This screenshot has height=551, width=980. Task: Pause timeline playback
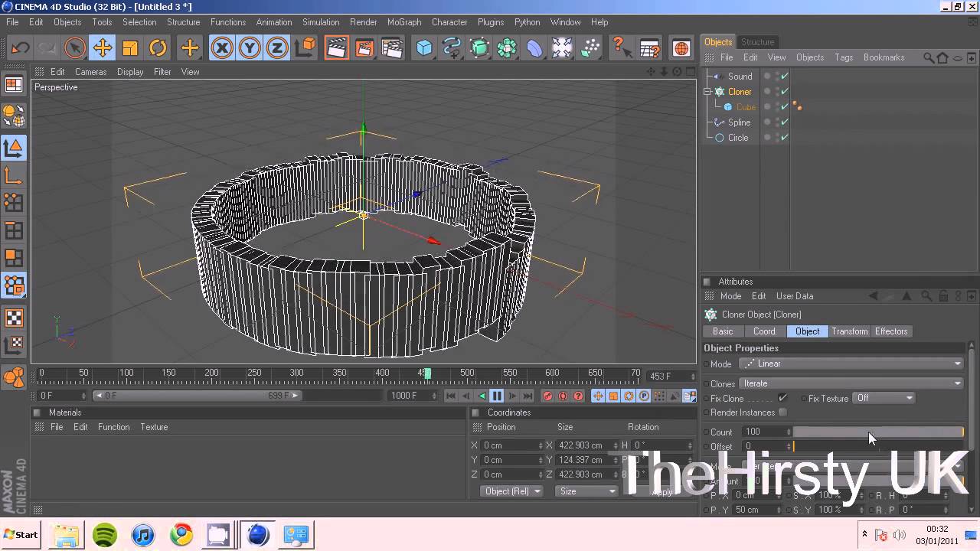(x=497, y=396)
